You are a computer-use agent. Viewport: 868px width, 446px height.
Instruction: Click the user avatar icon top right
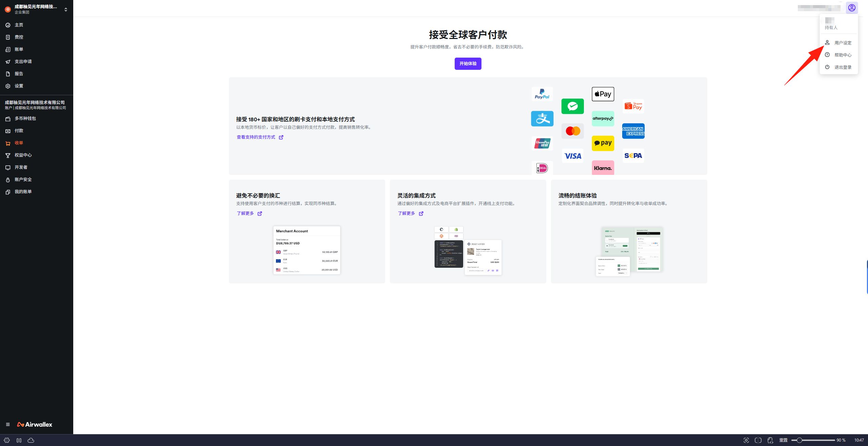(x=852, y=8)
